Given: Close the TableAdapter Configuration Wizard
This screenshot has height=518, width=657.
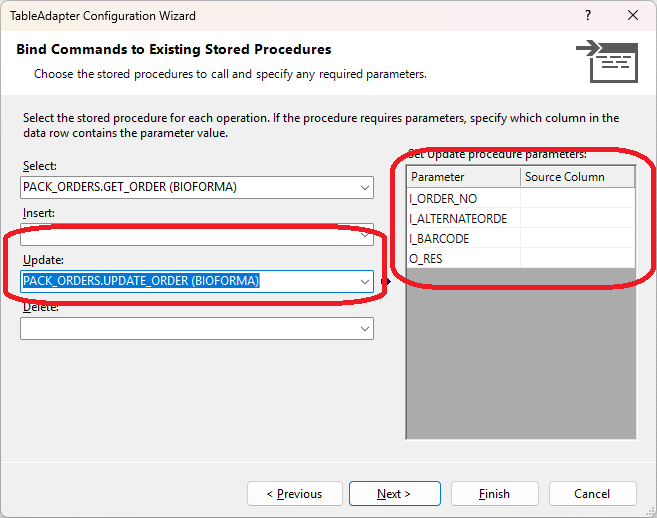Looking at the screenshot, I should [x=633, y=16].
